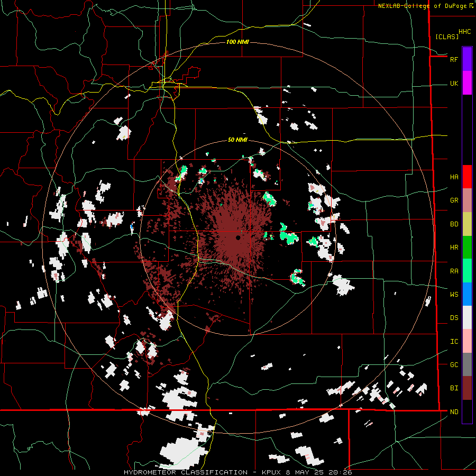Click the "RA" legend label

pos(454,271)
